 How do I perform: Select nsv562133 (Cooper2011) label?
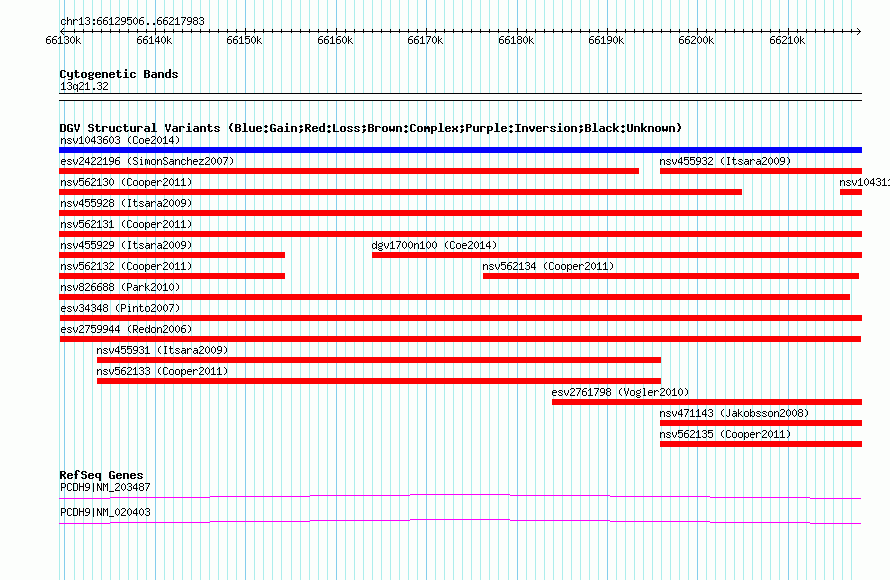162,371
